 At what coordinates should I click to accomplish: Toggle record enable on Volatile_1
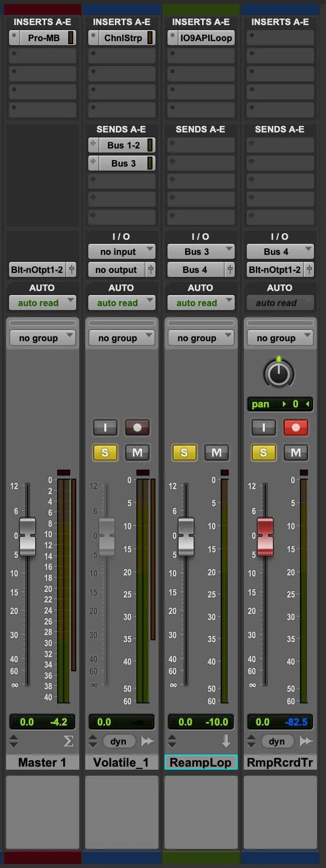coord(137,427)
